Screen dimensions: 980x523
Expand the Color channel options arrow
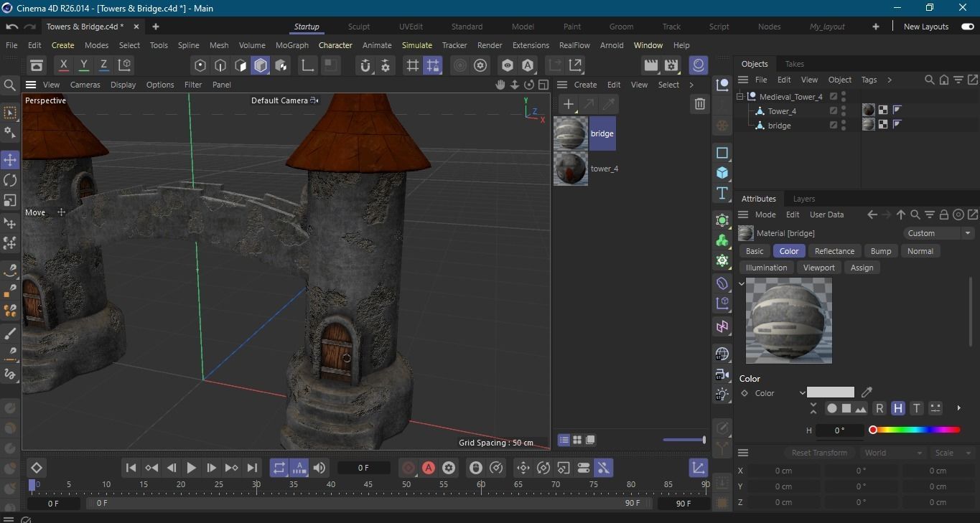click(x=802, y=393)
